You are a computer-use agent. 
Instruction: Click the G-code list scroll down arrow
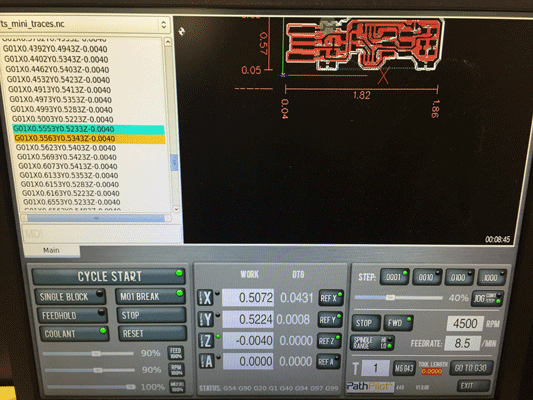[x=176, y=209]
